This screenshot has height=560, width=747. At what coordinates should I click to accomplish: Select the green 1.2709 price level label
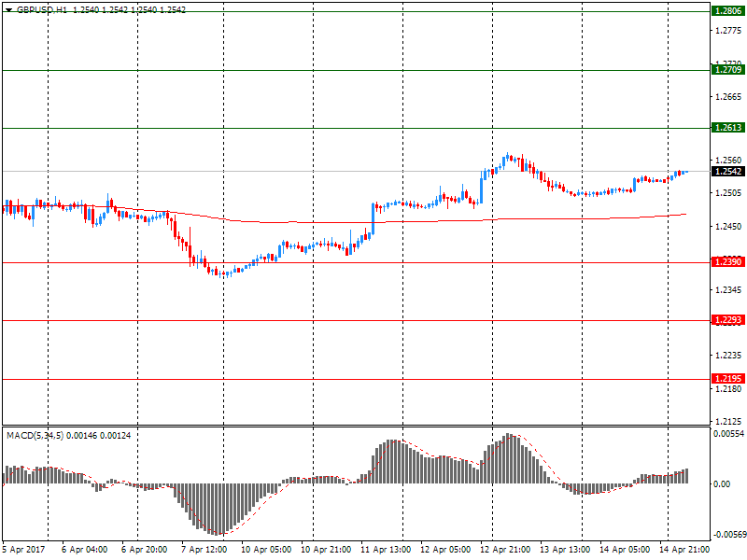(728, 70)
